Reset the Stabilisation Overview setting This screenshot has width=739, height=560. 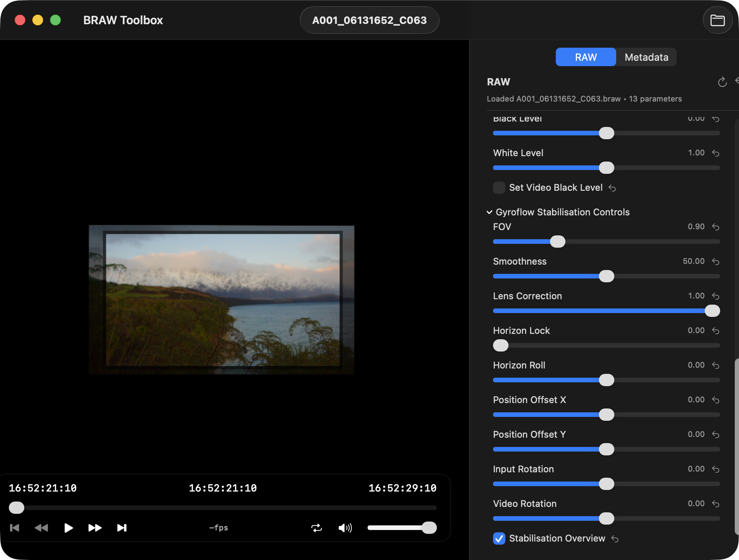pyautogui.click(x=615, y=539)
